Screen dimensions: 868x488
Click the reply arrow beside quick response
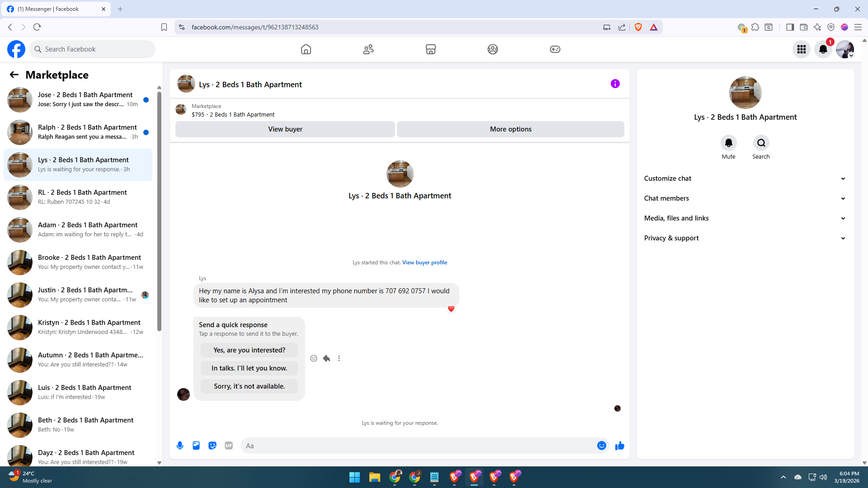(326, 358)
